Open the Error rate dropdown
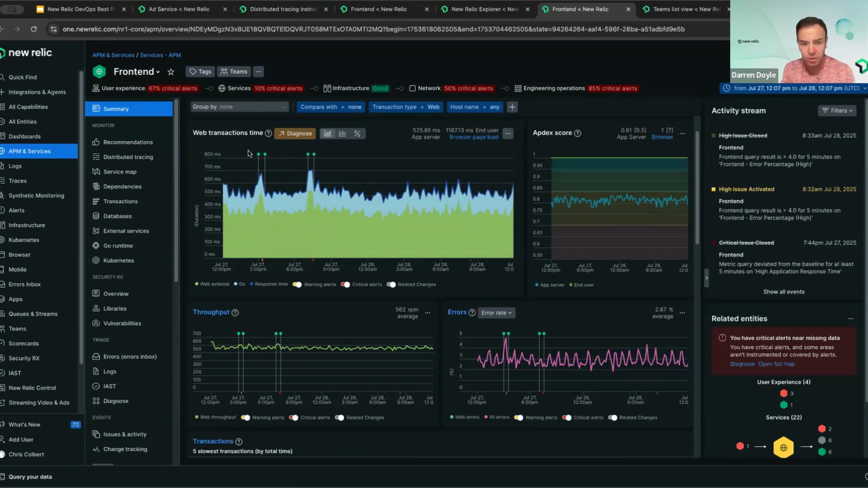This screenshot has width=868, height=488. 496,313
